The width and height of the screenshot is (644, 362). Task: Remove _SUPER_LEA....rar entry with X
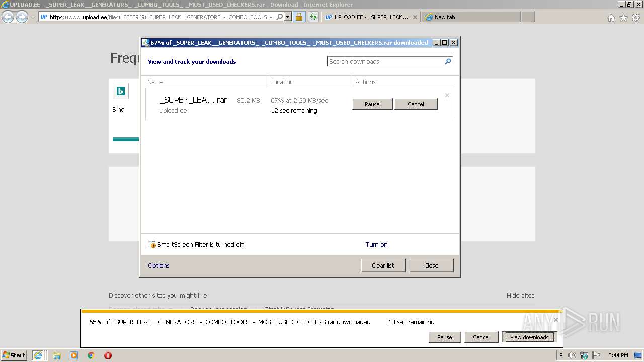click(447, 95)
